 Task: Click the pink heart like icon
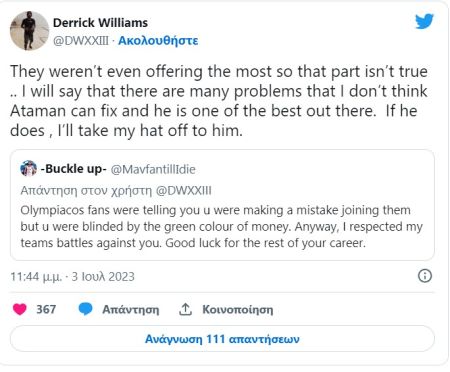(20, 309)
